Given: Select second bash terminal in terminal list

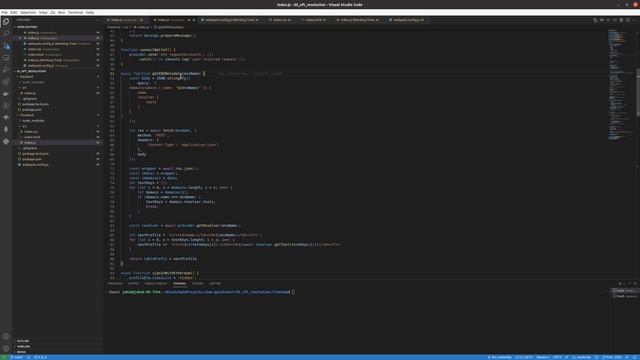Looking at the screenshot, I should click(624, 296).
